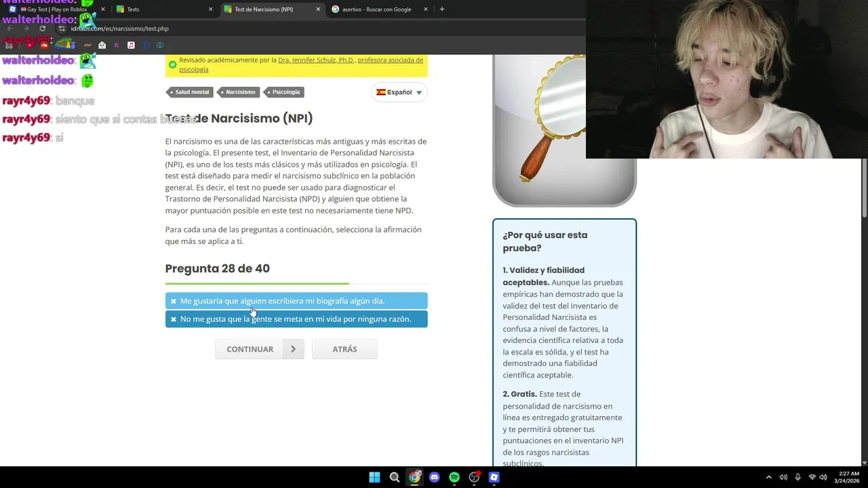Viewport: 868px width, 488px height.
Task: Close the 'Gay Test' Roblox tab
Action: point(102,9)
